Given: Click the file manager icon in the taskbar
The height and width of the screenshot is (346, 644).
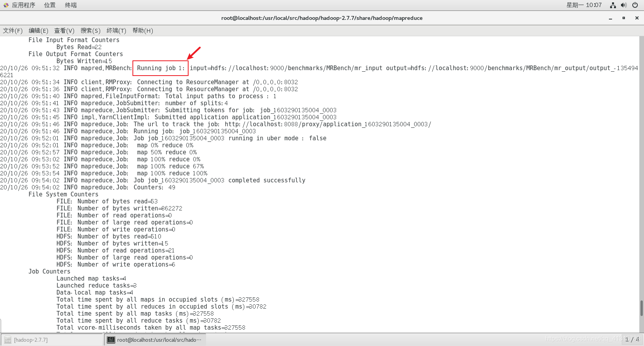Looking at the screenshot, I should (8, 340).
